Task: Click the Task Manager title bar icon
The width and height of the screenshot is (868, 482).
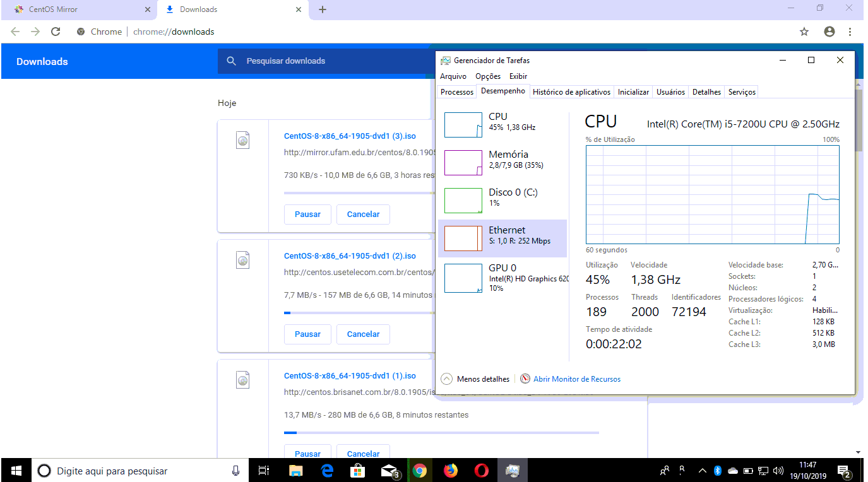Action: tap(446, 61)
